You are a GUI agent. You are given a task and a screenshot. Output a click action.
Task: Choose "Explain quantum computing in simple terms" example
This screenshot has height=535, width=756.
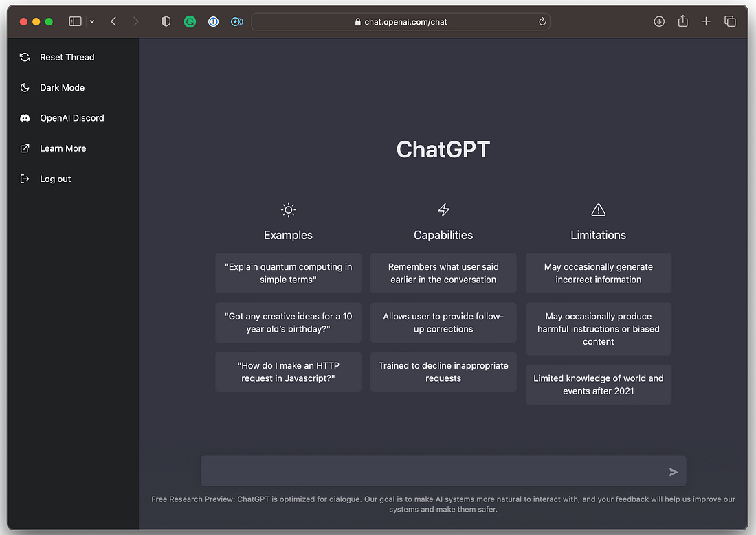coord(289,273)
